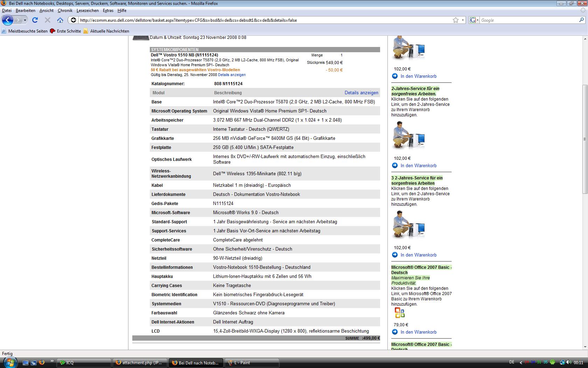Bookmark this page with the star icon
This screenshot has width=588, height=368.
tap(456, 20)
